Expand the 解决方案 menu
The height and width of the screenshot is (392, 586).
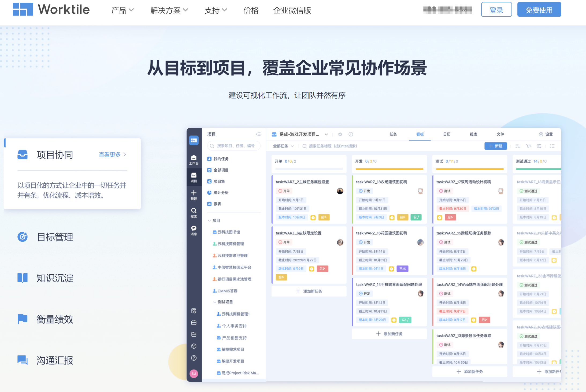[169, 10]
